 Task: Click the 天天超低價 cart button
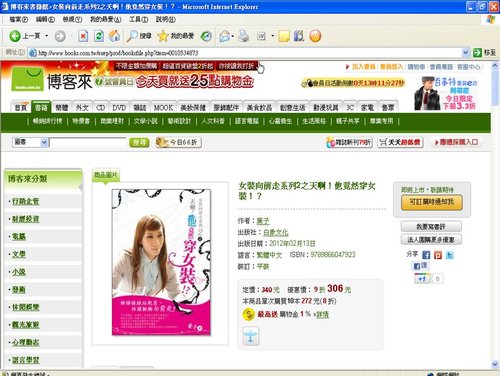(400, 142)
